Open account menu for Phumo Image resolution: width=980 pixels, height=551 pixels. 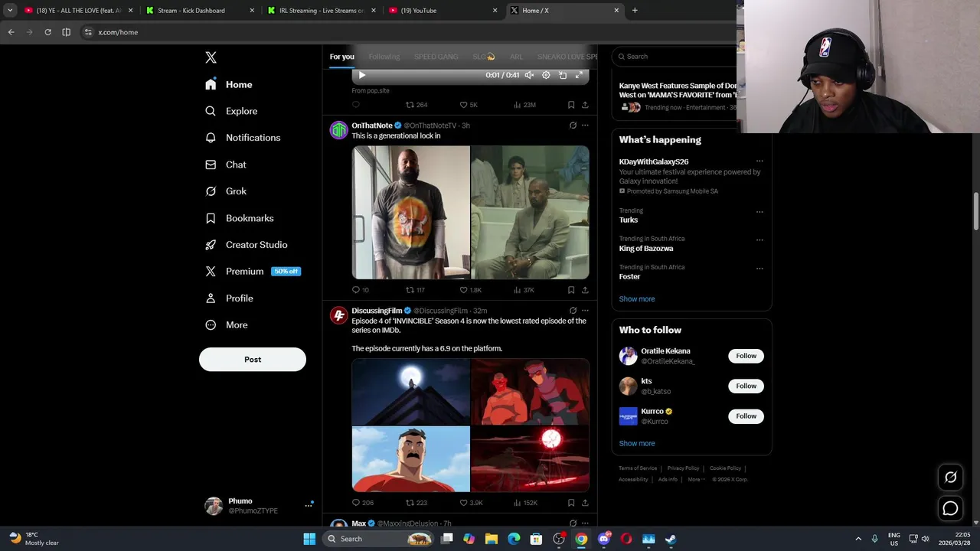pyautogui.click(x=260, y=506)
